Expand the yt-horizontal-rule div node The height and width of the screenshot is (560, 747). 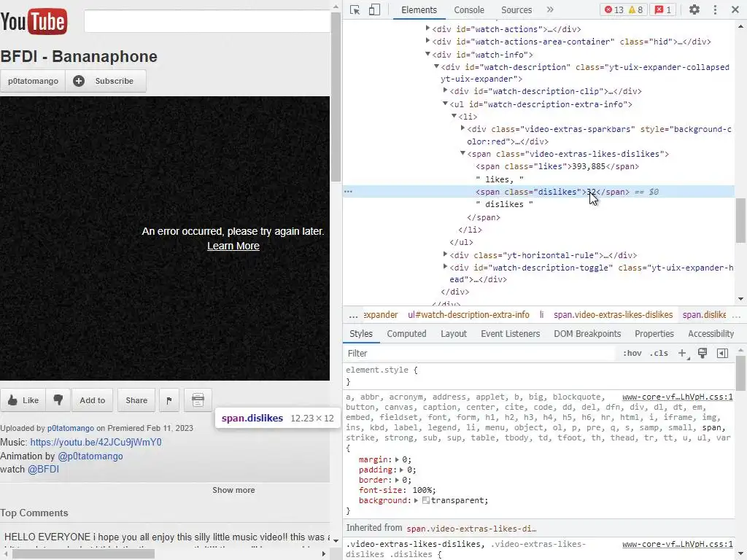click(446, 254)
